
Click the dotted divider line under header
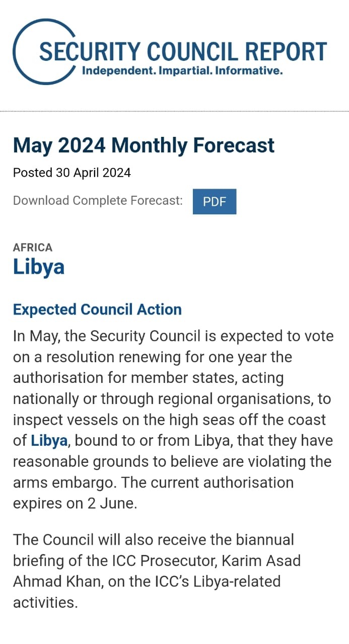174,111
